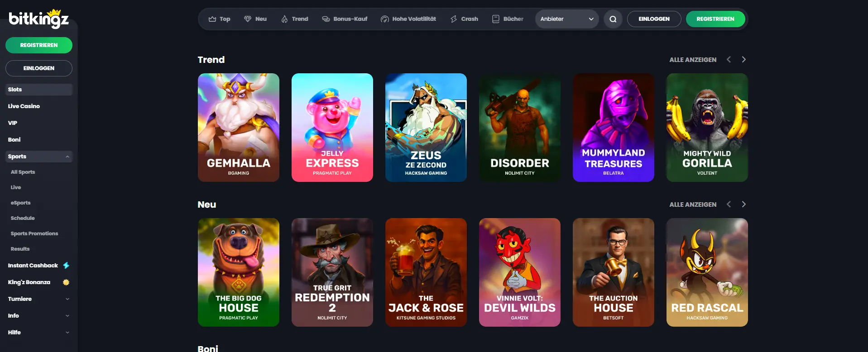Open Live sports submenu item
Image resolution: width=868 pixels, height=352 pixels.
coord(16,187)
